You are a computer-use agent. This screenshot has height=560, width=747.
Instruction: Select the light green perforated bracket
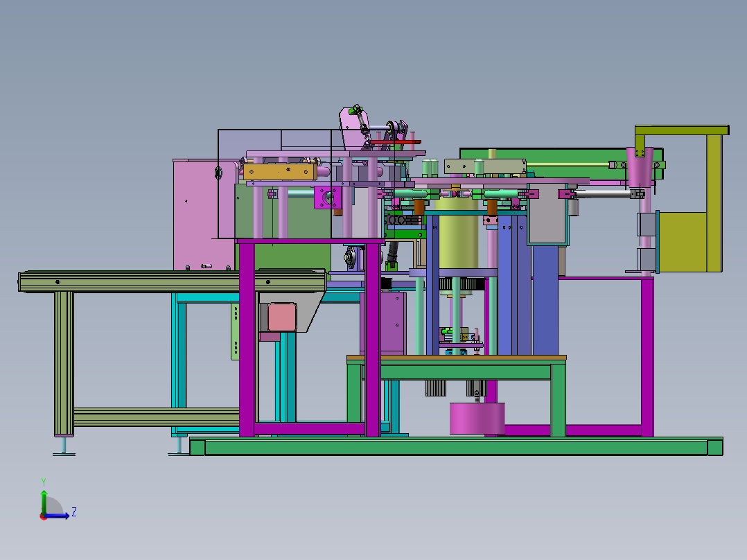click(x=235, y=331)
